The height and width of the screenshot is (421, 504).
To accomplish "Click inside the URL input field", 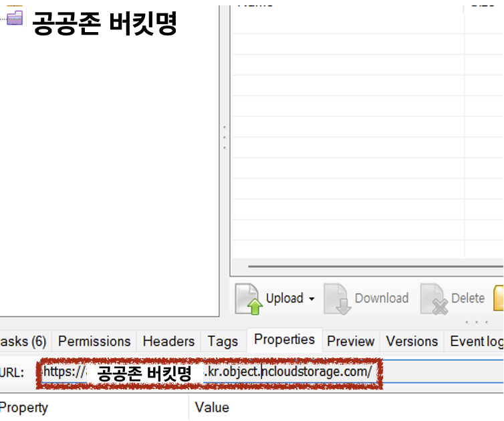I will 272,372.
